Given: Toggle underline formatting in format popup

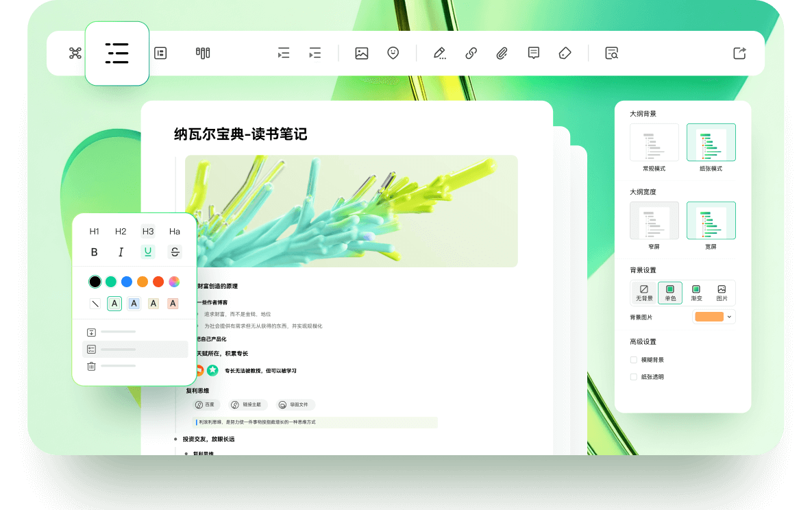Looking at the screenshot, I should point(148,252).
